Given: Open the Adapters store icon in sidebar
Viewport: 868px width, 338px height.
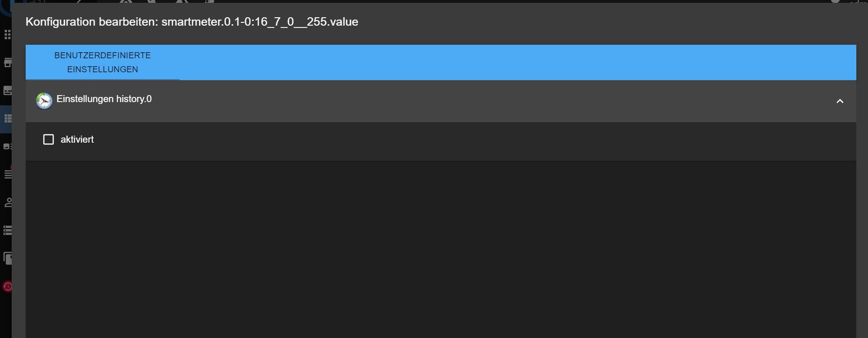Looking at the screenshot, I should click(x=7, y=63).
